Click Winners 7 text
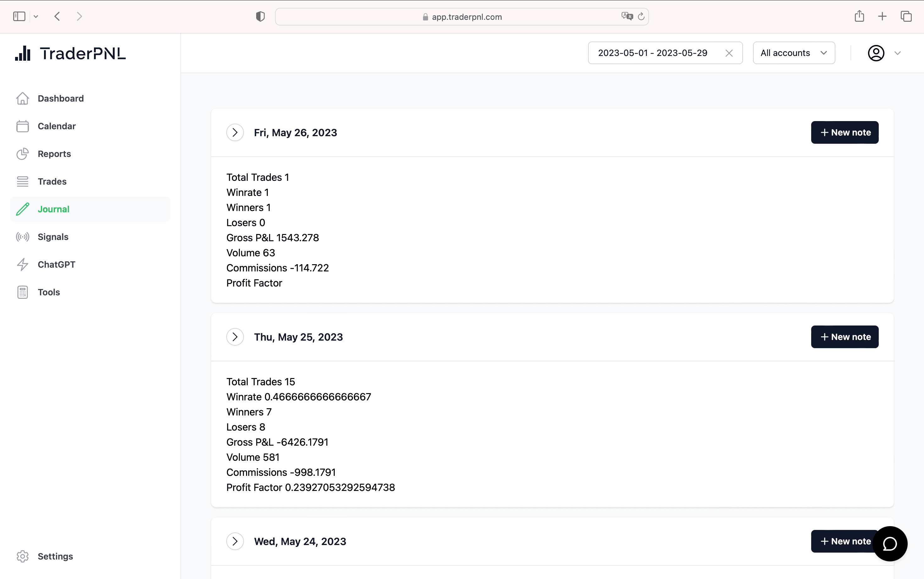The width and height of the screenshot is (924, 579). pyautogui.click(x=249, y=412)
